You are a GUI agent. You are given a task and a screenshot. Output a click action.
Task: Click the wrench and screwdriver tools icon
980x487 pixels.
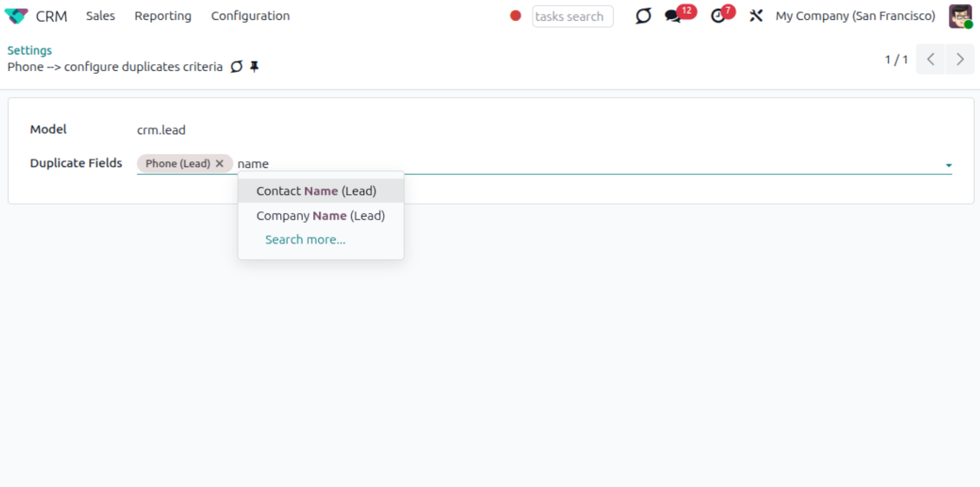tap(756, 16)
